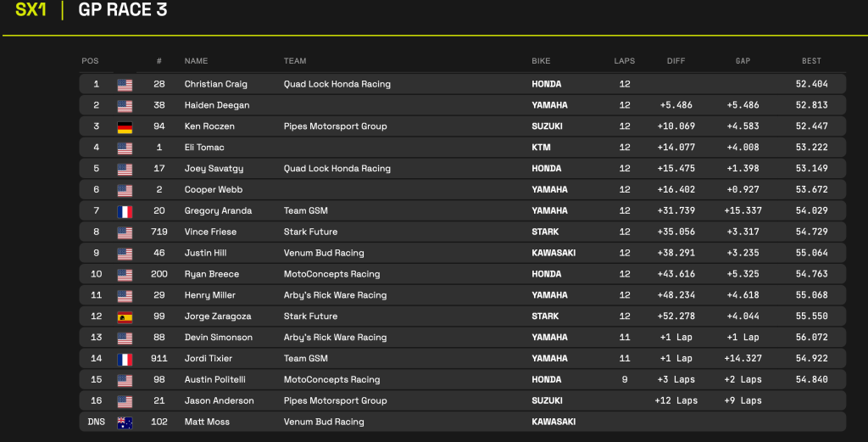This screenshot has width=868, height=442.
Task: Click the German flag beside Ken Roczen
Action: pos(125,126)
